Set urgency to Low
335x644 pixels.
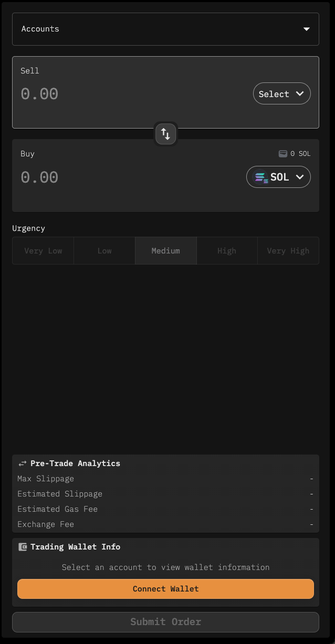[x=104, y=251]
